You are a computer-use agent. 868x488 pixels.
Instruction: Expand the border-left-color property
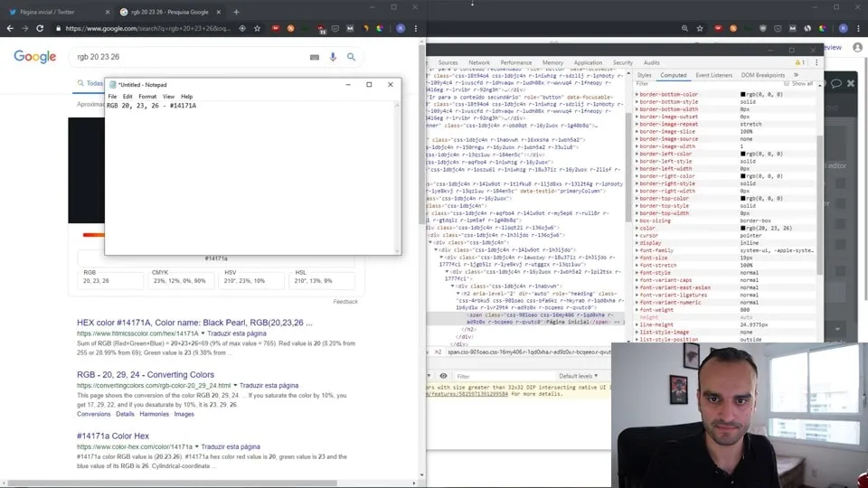[637, 154]
